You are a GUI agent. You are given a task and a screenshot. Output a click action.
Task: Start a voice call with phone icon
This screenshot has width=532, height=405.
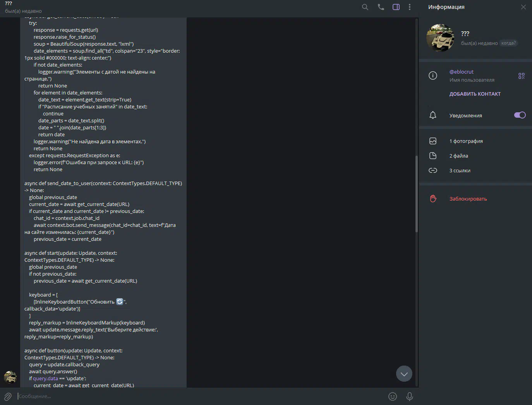coord(381,7)
